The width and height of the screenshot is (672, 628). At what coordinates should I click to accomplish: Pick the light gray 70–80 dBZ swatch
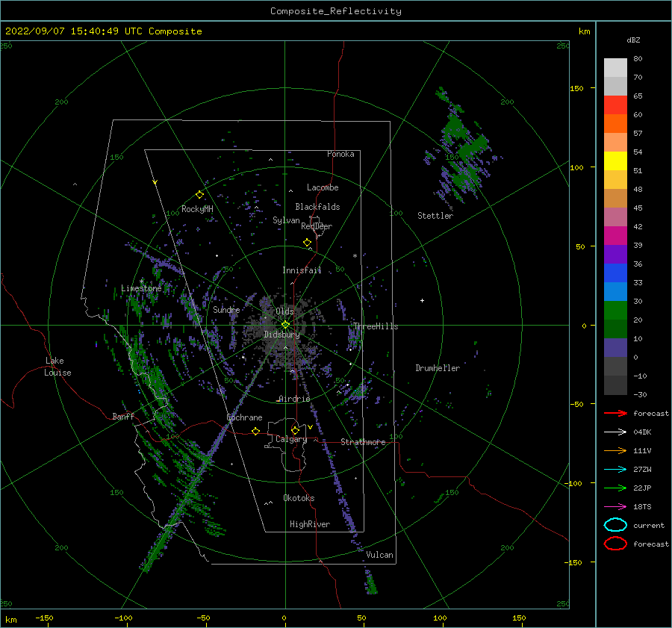[615, 67]
